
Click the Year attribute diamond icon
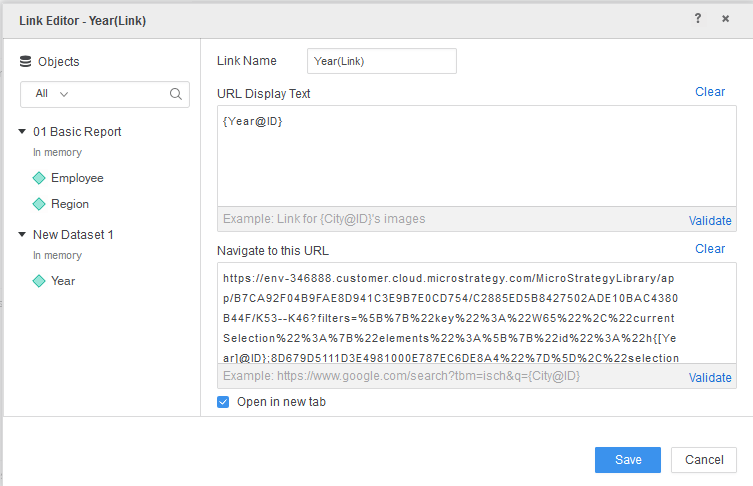(x=39, y=281)
